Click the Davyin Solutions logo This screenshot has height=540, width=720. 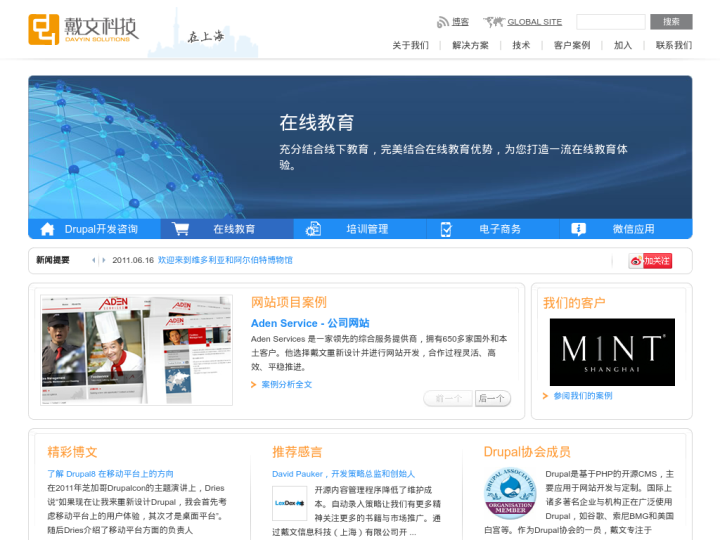83,30
